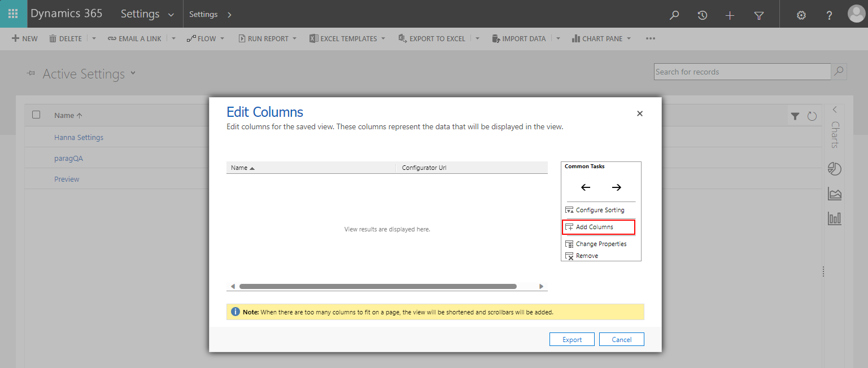Toggle the select-all checkbox in grid header
Viewport: 868px width, 368px height.
pos(36,115)
